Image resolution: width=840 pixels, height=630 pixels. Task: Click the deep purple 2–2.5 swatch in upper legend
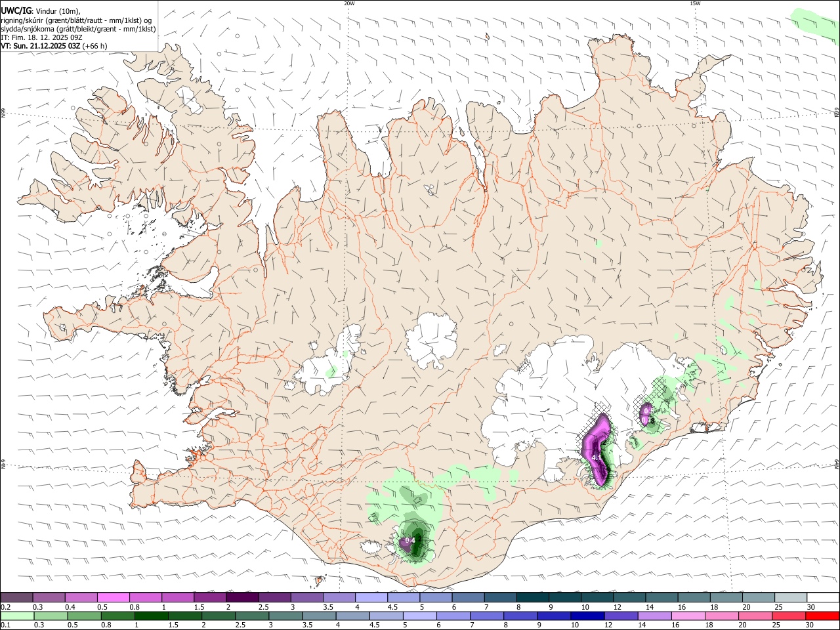tap(241, 597)
